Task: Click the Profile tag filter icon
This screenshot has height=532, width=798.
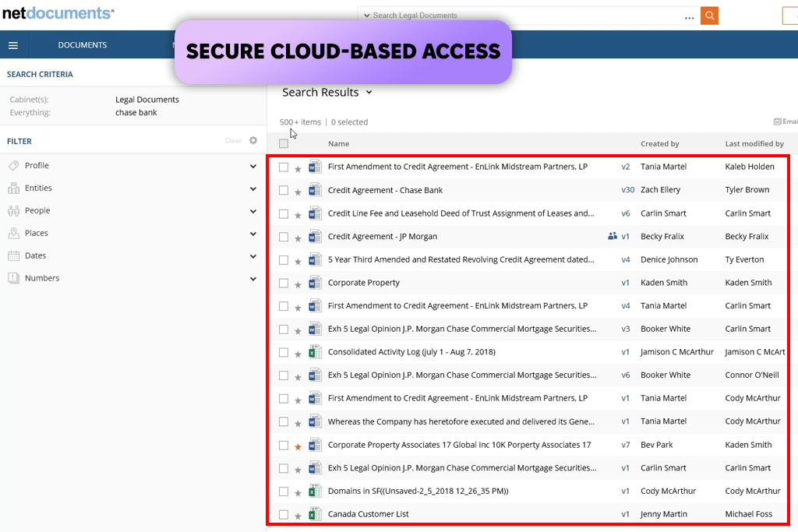Action: pyautogui.click(x=14, y=166)
